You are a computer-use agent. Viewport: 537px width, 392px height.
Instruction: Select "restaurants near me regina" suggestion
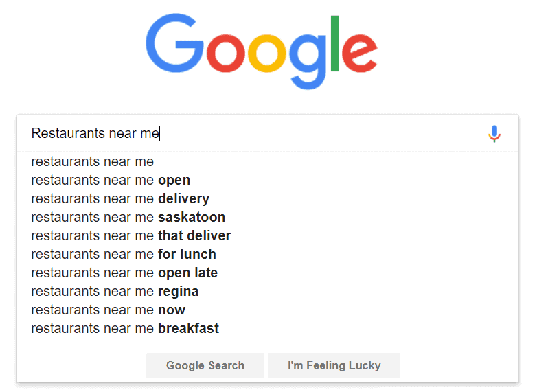pyautogui.click(x=115, y=292)
